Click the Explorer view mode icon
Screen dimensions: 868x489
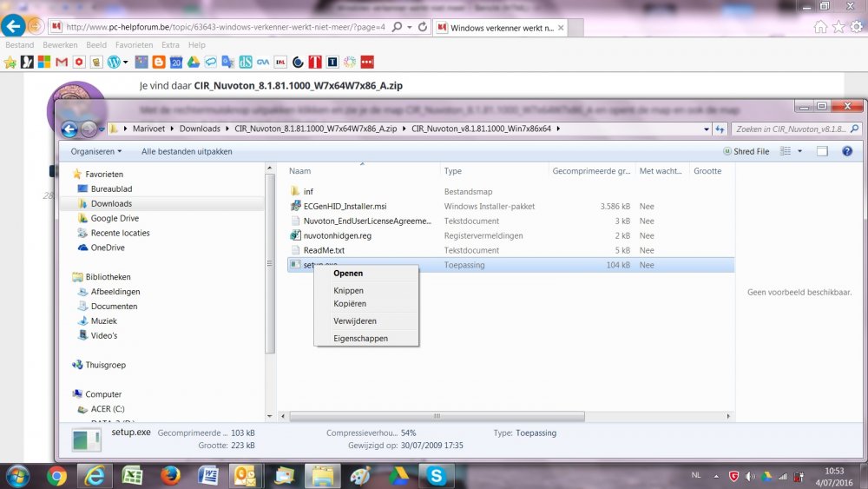(785, 151)
